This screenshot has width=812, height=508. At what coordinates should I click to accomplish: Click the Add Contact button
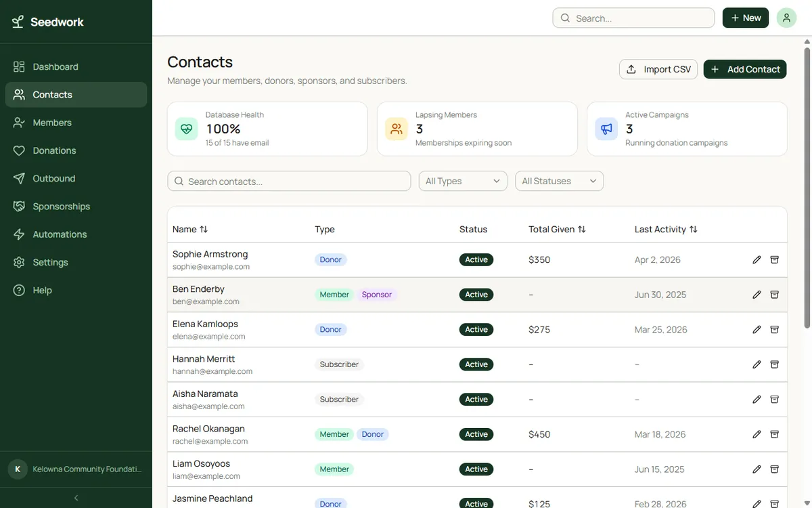[744, 68]
